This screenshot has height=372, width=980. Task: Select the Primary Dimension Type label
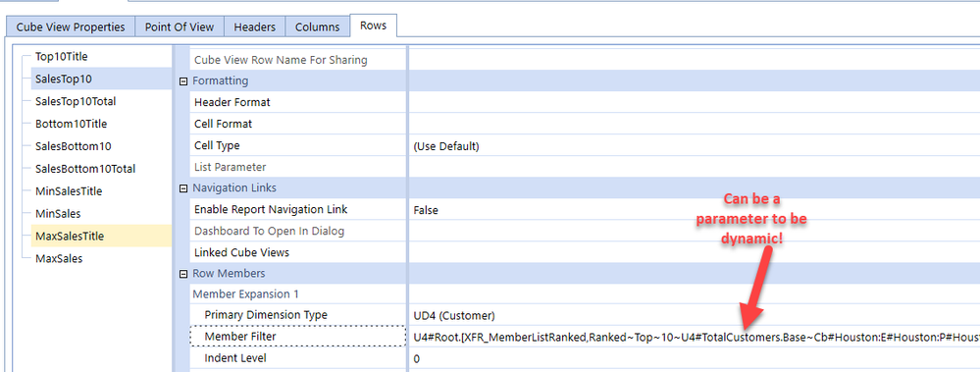[266, 314]
